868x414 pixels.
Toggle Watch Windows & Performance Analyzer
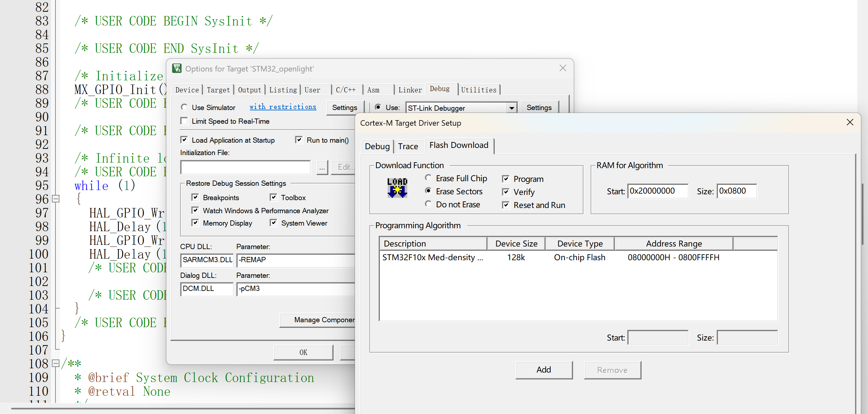(195, 210)
